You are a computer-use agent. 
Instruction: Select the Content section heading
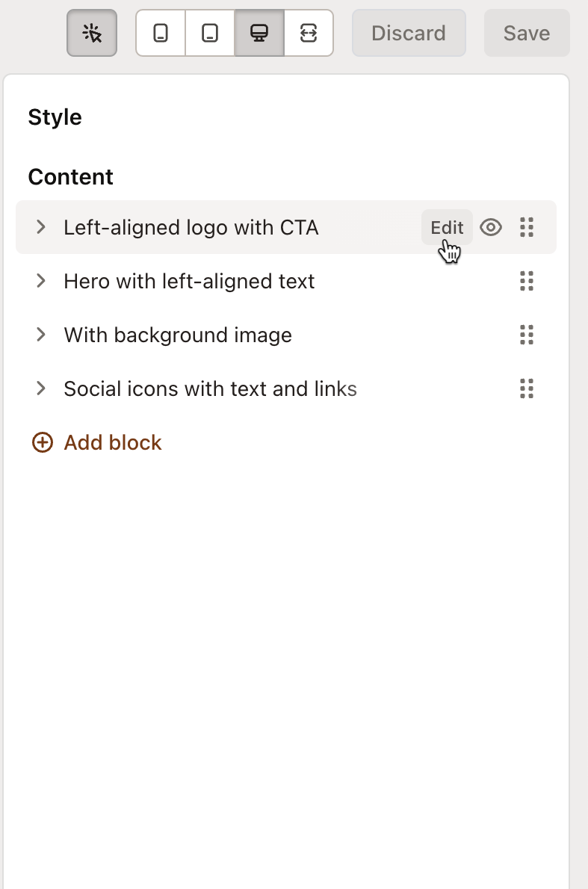(x=70, y=177)
